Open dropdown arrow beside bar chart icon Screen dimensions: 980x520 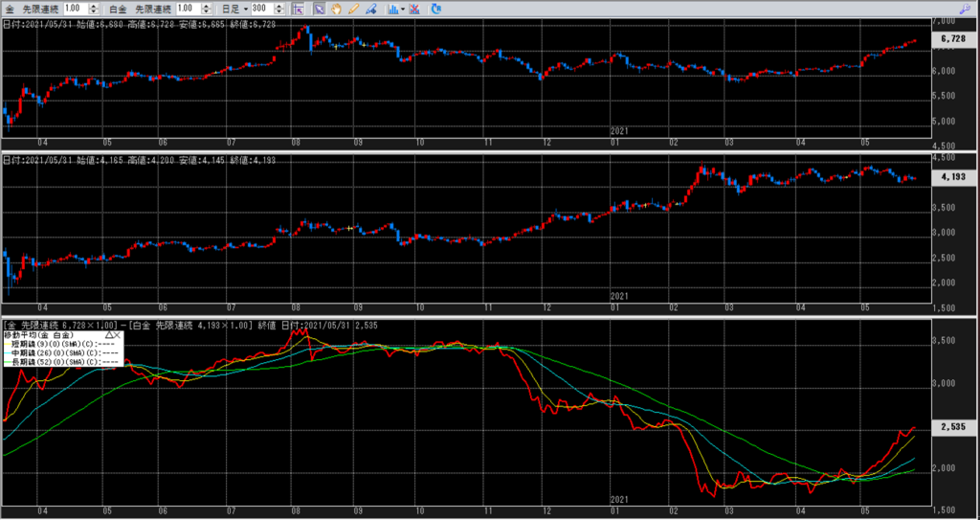click(402, 8)
